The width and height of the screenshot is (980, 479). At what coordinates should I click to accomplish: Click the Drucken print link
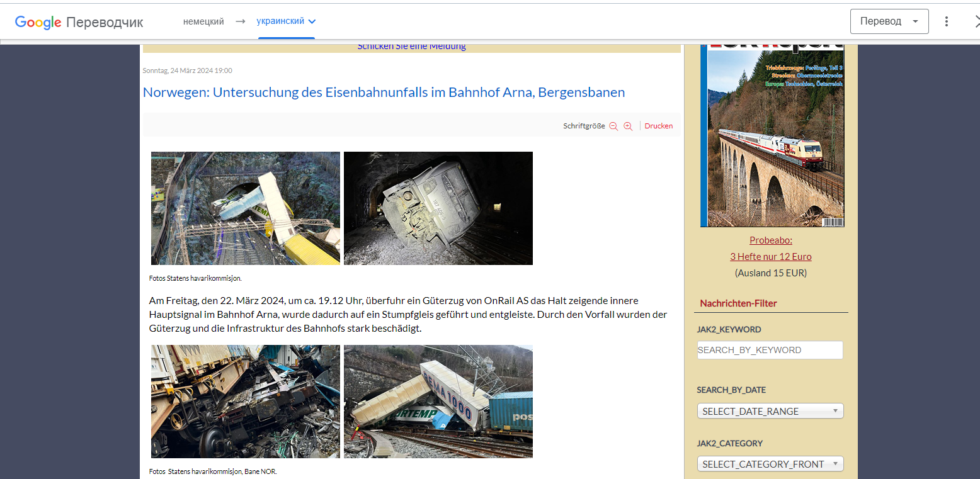(x=659, y=126)
